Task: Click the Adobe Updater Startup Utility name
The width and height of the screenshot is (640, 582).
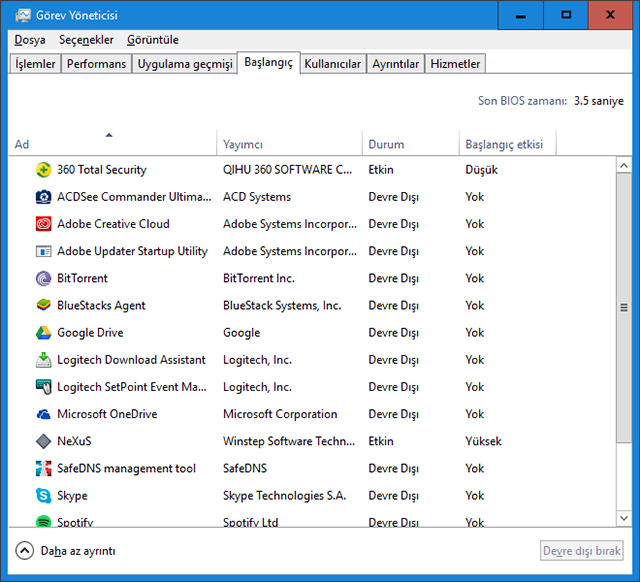Action: click(x=132, y=251)
